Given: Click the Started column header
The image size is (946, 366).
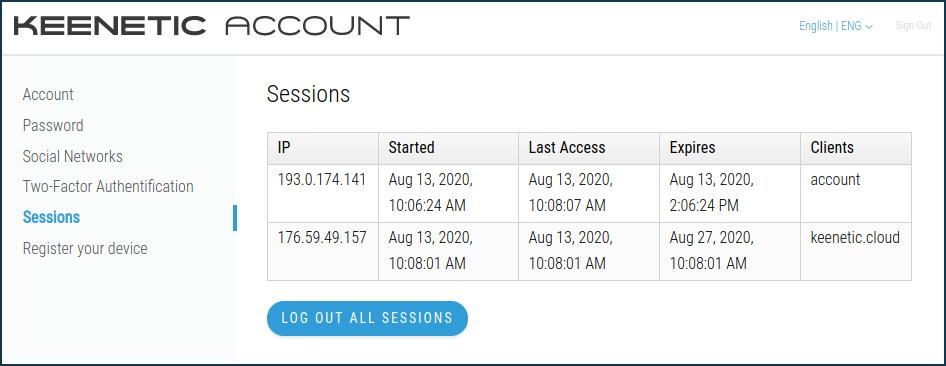Looking at the screenshot, I should (448, 148).
